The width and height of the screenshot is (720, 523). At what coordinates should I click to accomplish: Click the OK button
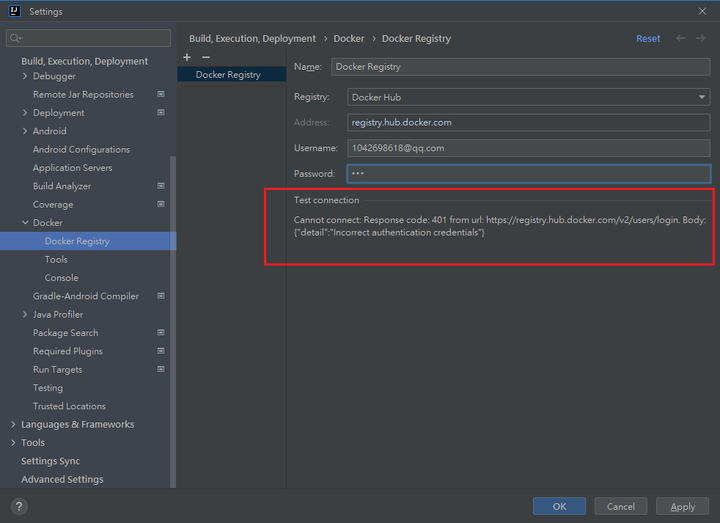[559, 506]
